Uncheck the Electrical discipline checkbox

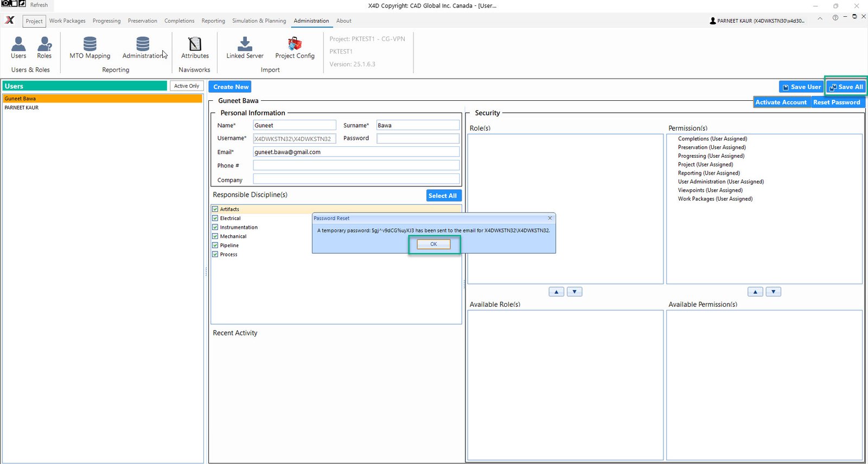(x=215, y=218)
